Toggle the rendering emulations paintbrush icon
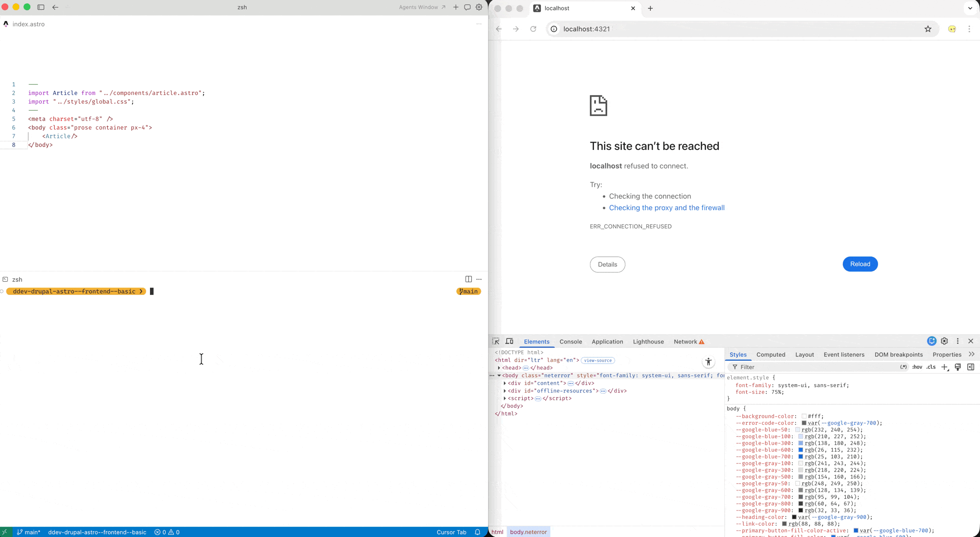Screen dimensions: 980x537 click(958, 367)
